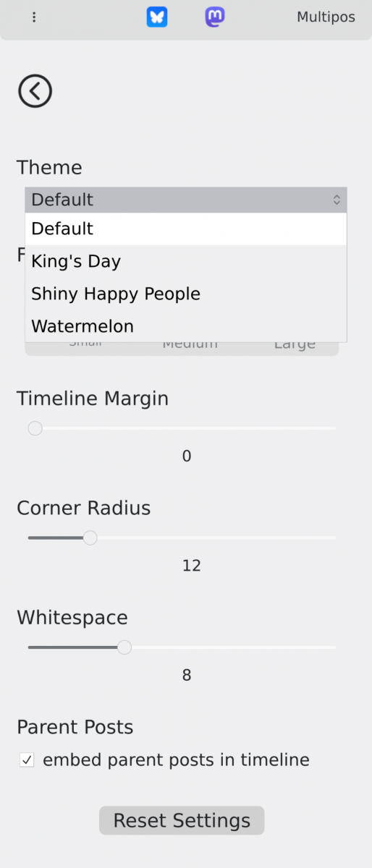Click the Whitespace slider track end

tap(334, 647)
